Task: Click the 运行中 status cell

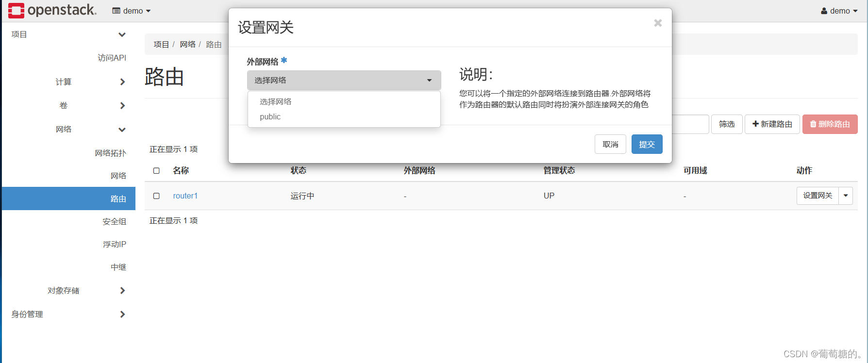Action: [302, 196]
